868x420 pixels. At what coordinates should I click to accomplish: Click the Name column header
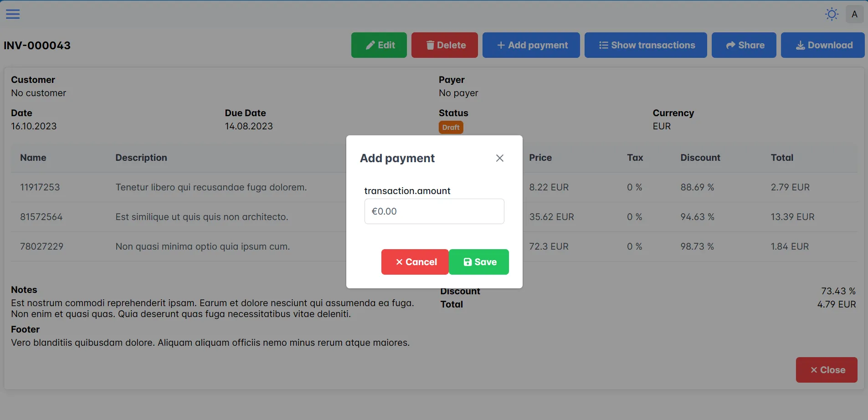click(33, 158)
